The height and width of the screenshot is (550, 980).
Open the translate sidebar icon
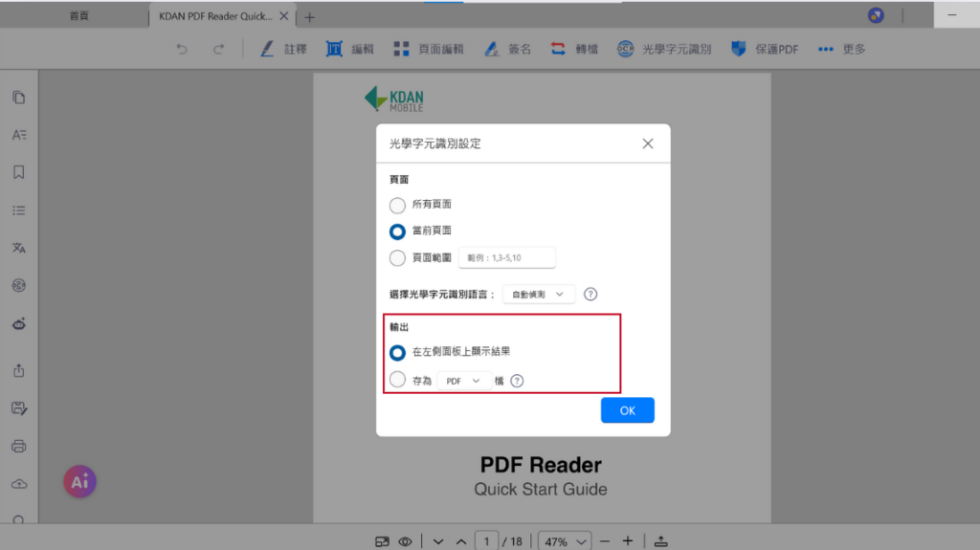click(19, 248)
